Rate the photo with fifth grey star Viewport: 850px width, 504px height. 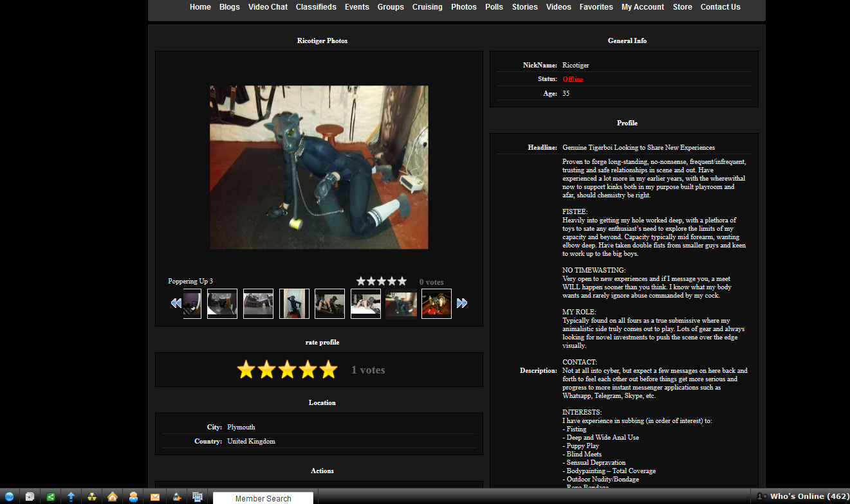coord(402,281)
